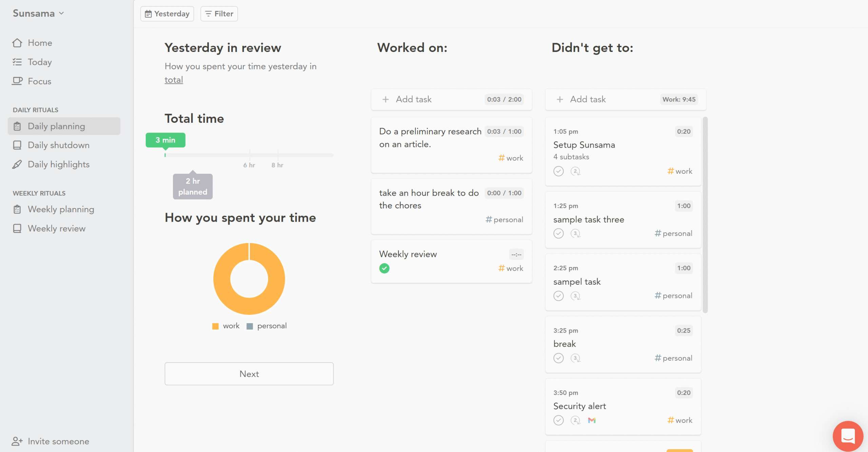The width and height of the screenshot is (868, 452).
Task: Click rollover count icon on Security alert
Action: point(575,420)
